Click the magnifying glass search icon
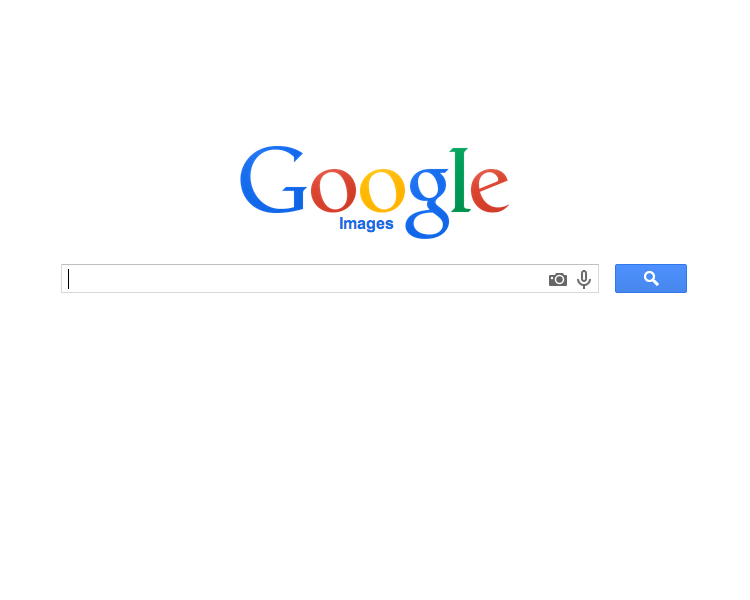Image resolution: width=750 pixels, height=600 pixels. click(x=651, y=278)
